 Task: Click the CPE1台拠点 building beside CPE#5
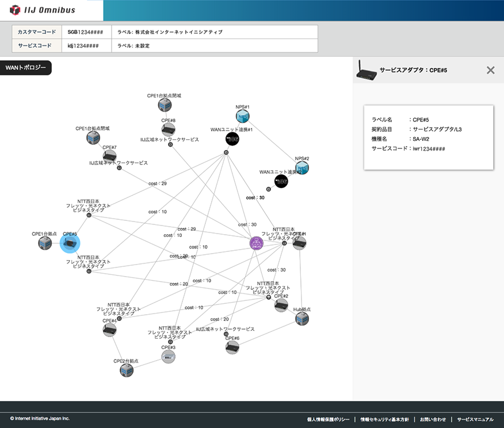click(45, 243)
